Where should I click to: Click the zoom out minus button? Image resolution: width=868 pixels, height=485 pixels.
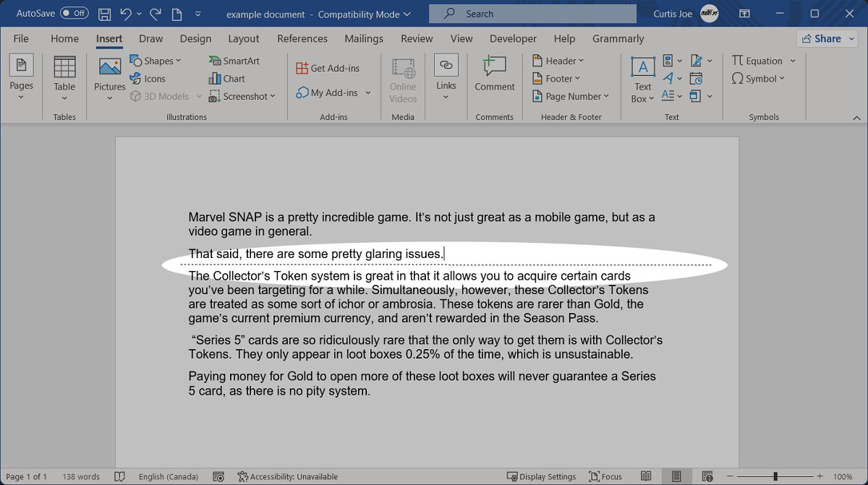coord(730,476)
